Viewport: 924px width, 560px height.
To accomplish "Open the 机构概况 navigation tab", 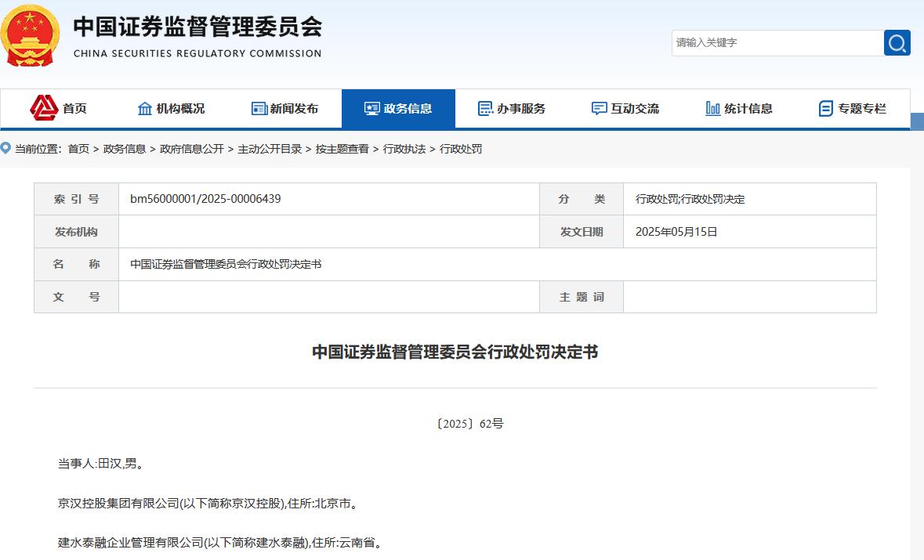I will (x=171, y=108).
